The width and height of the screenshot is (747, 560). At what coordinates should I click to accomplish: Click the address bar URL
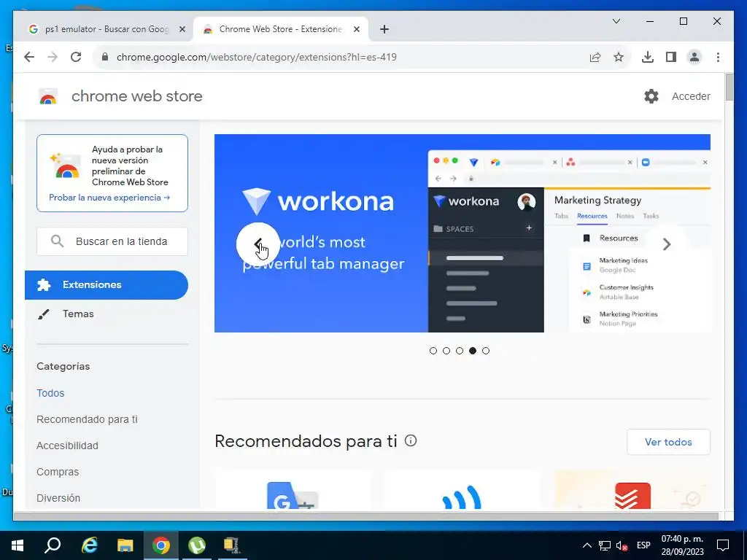coord(256,57)
